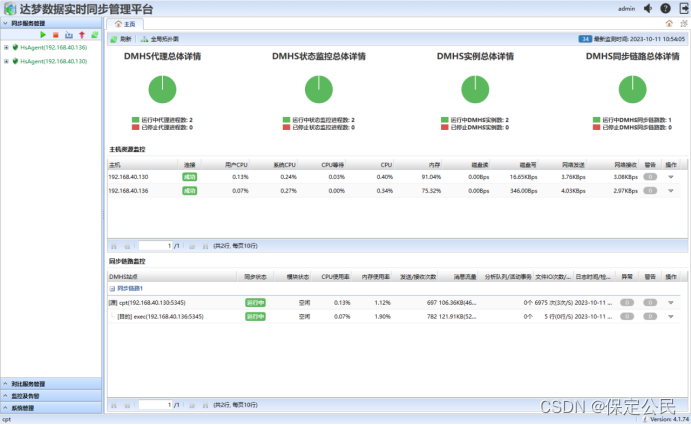Toggle the warning switch for host 192.168.40.136

650,190
